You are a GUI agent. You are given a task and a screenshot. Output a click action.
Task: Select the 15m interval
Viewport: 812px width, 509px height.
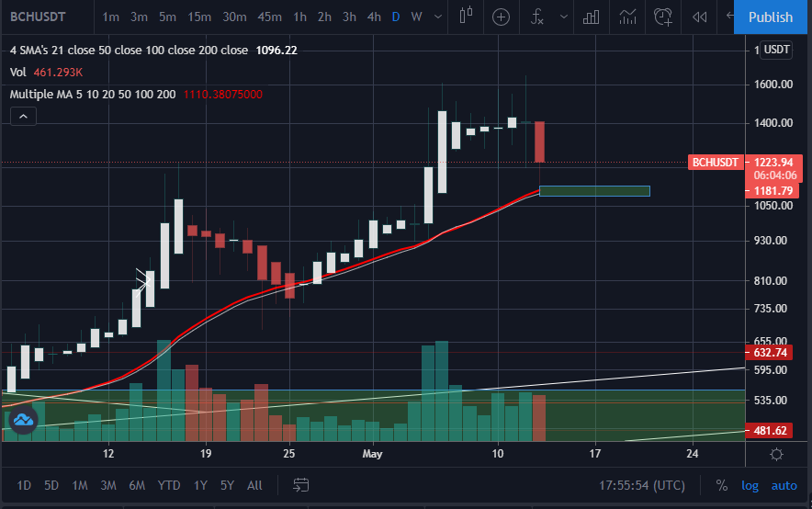[198, 17]
